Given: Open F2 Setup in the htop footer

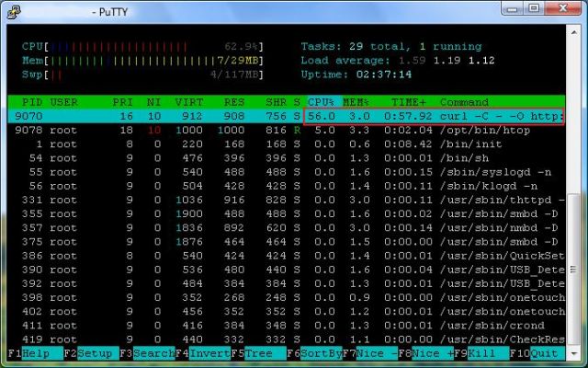Looking at the screenshot, I should click(x=92, y=353).
